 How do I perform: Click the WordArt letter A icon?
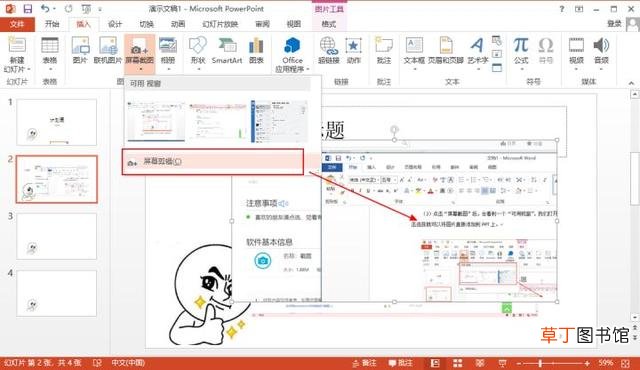[x=477, y=45]
